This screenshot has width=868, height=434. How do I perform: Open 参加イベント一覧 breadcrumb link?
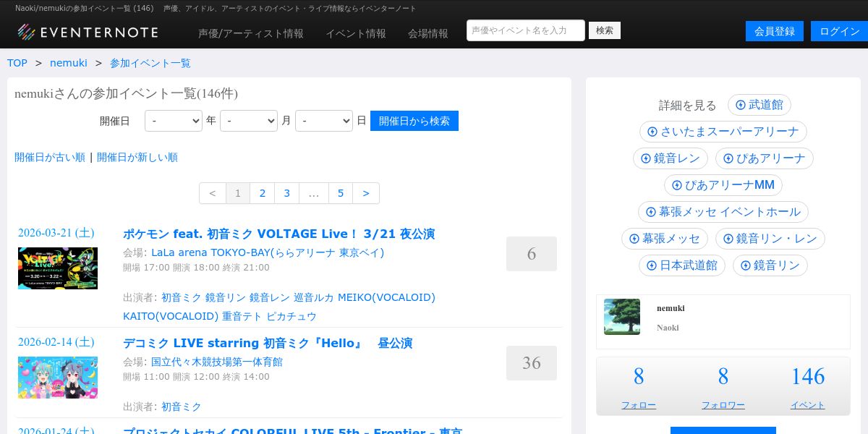pyautogui.click(x=150, y=63)
